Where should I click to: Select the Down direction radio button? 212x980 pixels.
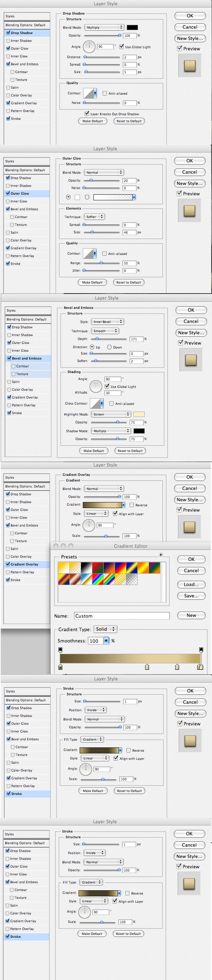[109, 347]
